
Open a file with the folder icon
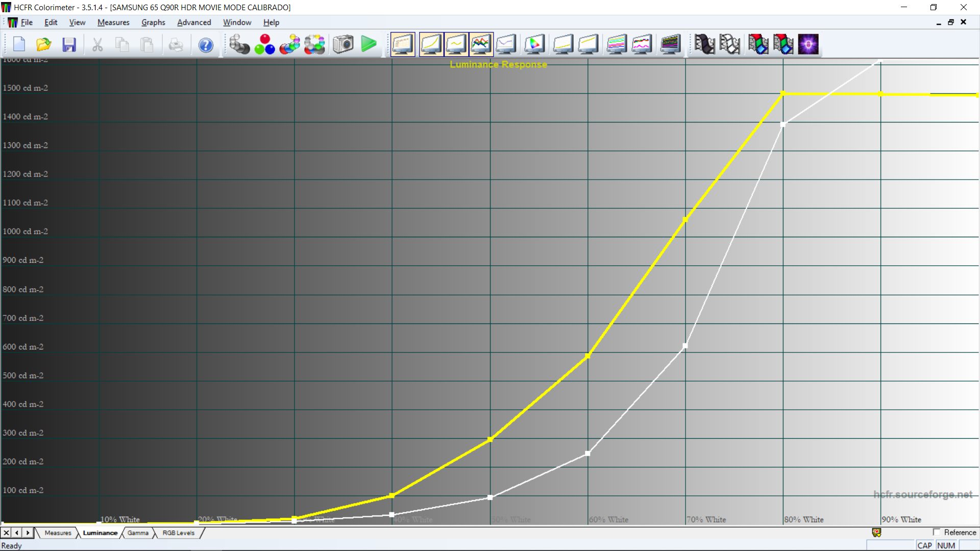pyautogui.click(x=44, y=44)
